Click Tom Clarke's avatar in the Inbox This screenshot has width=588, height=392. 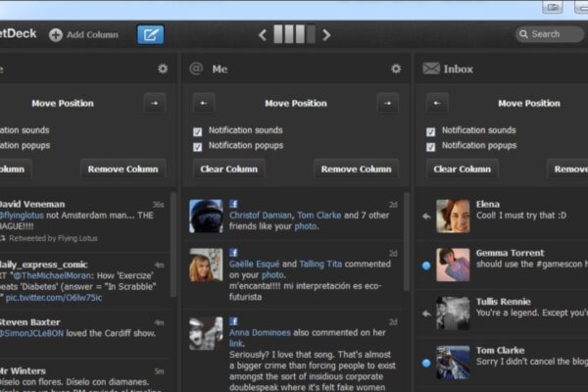pyautogui.click(x=453, y=363)
